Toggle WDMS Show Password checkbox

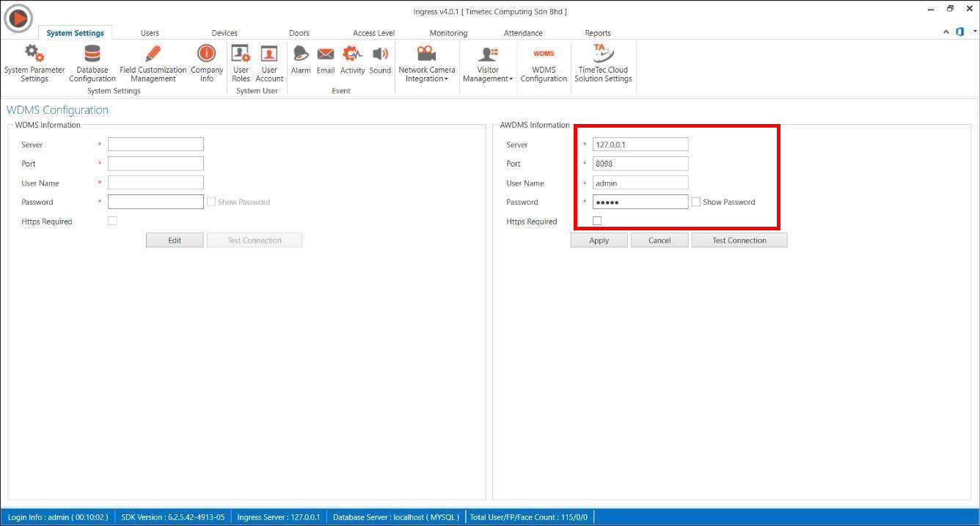point(211,202)
